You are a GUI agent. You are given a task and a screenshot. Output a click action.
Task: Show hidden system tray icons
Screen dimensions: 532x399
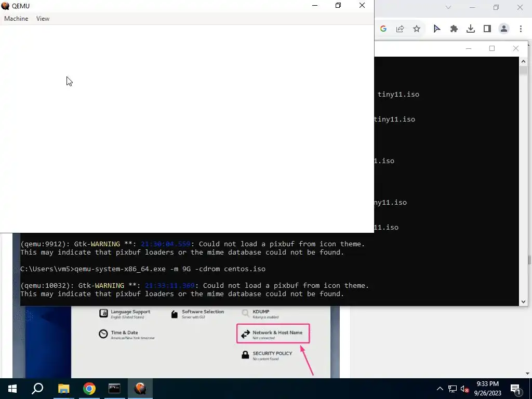[440, 389]
